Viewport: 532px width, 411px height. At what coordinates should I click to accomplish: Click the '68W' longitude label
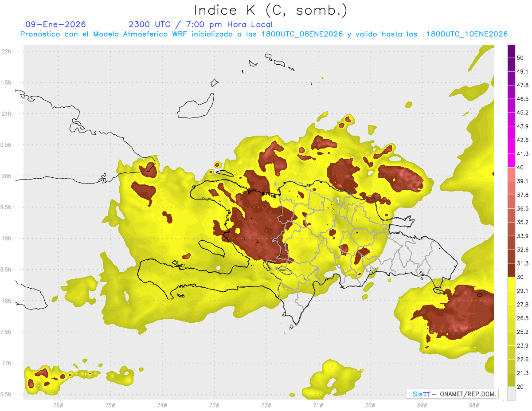474,405
